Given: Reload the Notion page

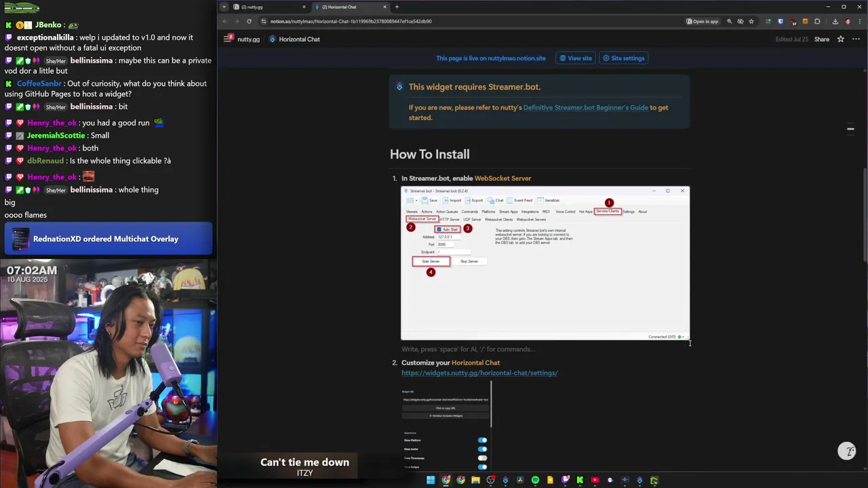Looking at the screenshot, I should [x=248, y=21].
